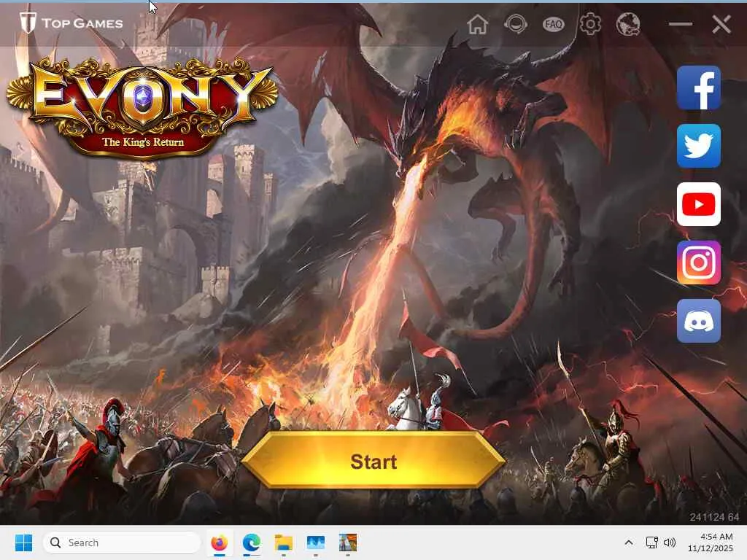This screenshot has width=747, height=560.
Task: Open the Discord social link
Action: (x=698, y=321)
